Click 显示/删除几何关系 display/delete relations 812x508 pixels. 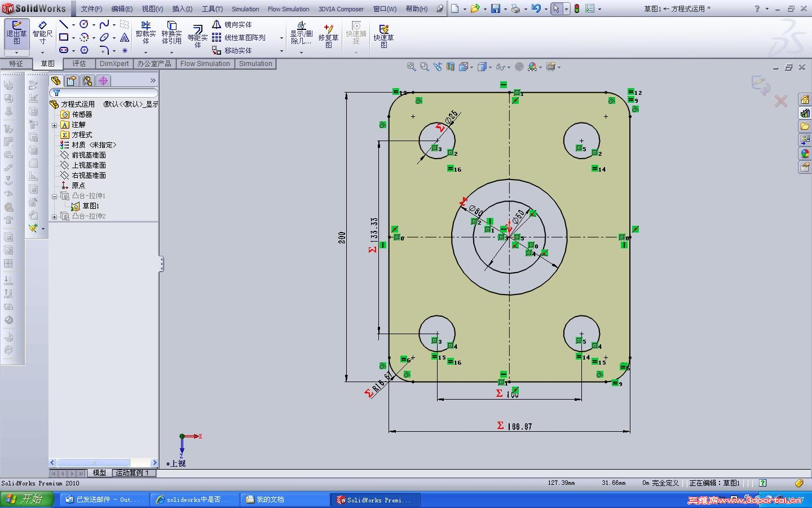[301, 33]
